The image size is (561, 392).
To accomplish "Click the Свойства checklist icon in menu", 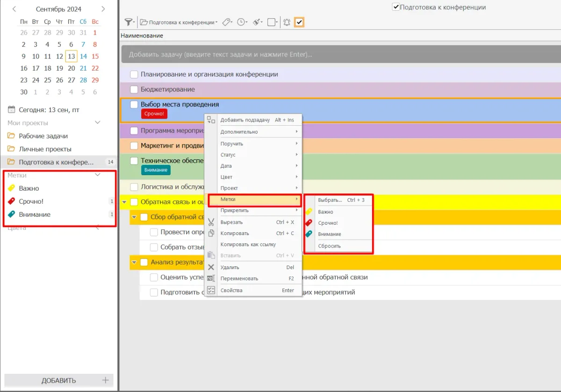I will click(211, 290).
